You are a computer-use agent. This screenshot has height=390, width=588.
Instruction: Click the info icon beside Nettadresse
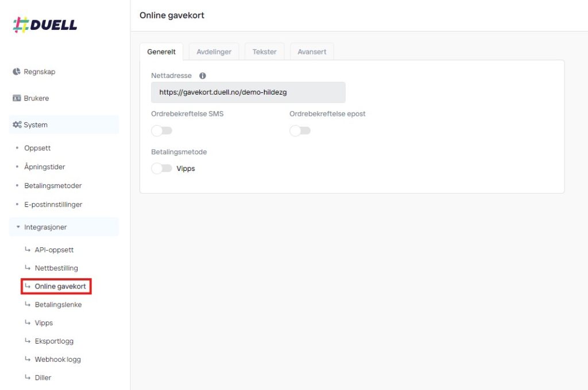click(203, 76)
